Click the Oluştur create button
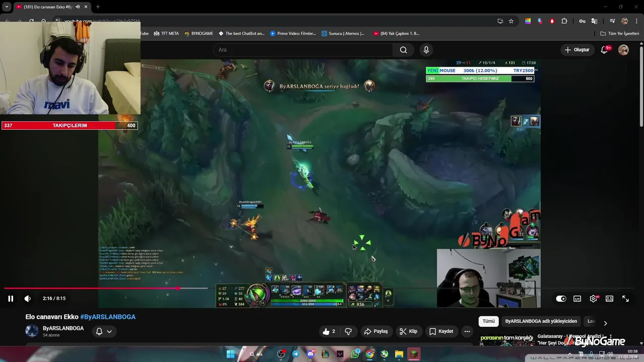This screenshot has height=362, width=644. (x=577, y=50)
